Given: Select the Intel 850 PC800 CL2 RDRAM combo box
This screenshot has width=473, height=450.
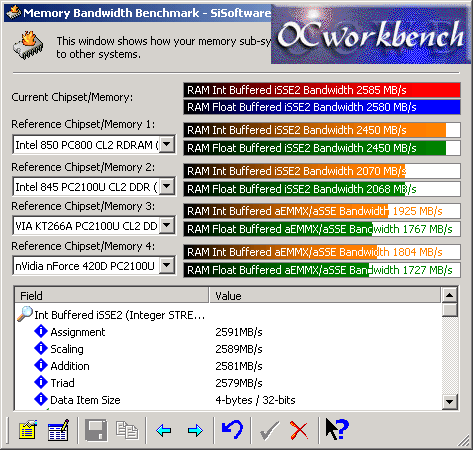Looking at the screenshot, I should (94, 144).
